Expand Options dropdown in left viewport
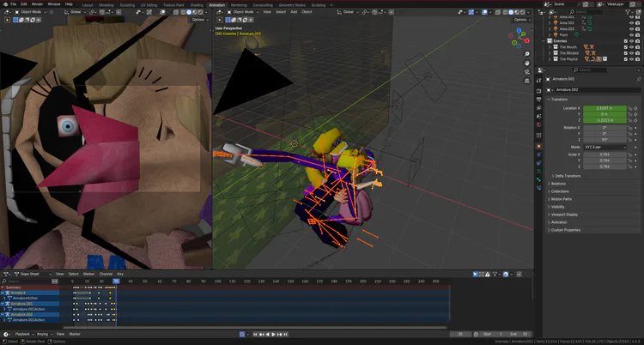 199,20
